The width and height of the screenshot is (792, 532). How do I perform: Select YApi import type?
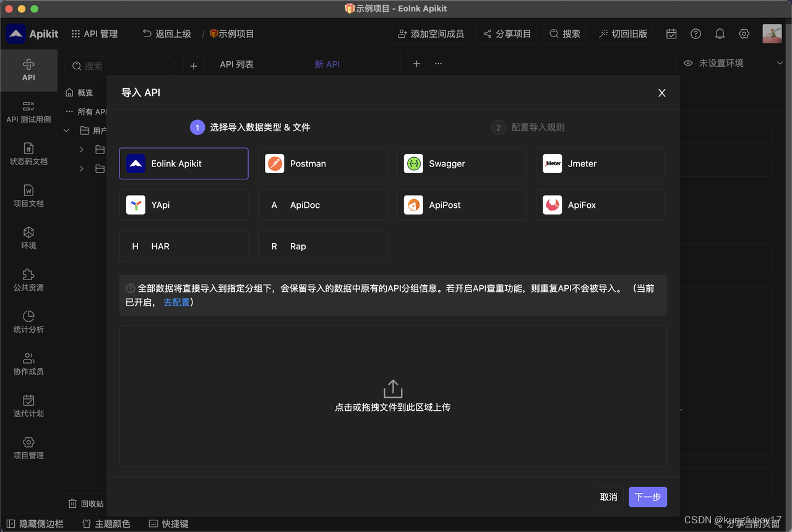(x=184, y=205)
